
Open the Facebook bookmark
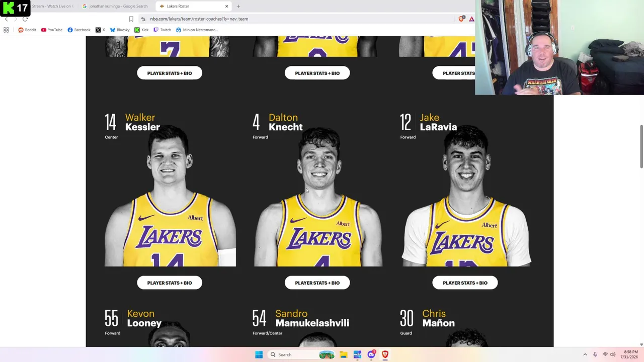(79, 30)
